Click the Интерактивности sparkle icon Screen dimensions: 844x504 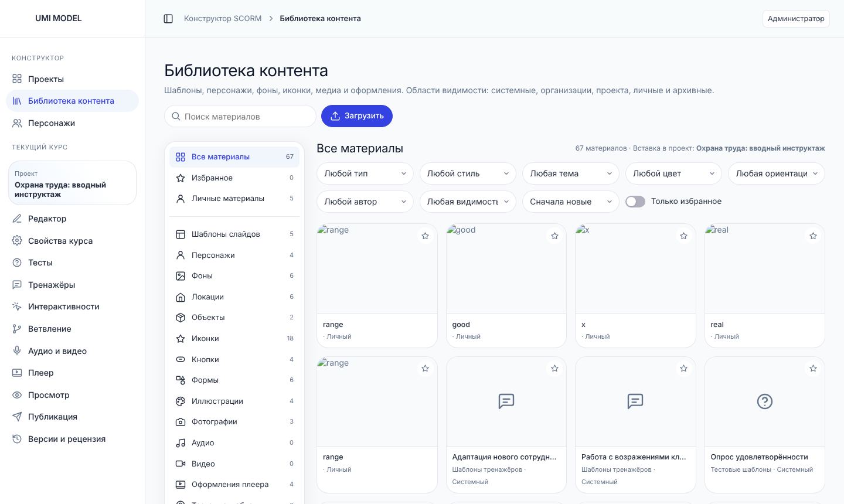coord(17,307)
